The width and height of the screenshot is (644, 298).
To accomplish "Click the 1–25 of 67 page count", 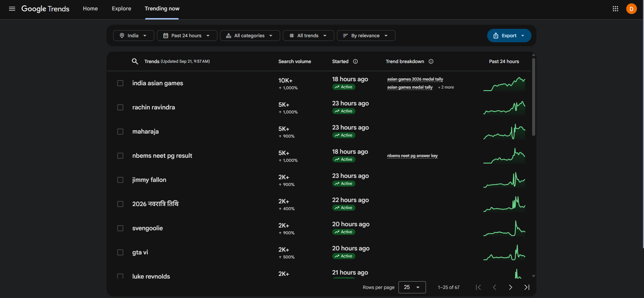I will pos(449,288).
